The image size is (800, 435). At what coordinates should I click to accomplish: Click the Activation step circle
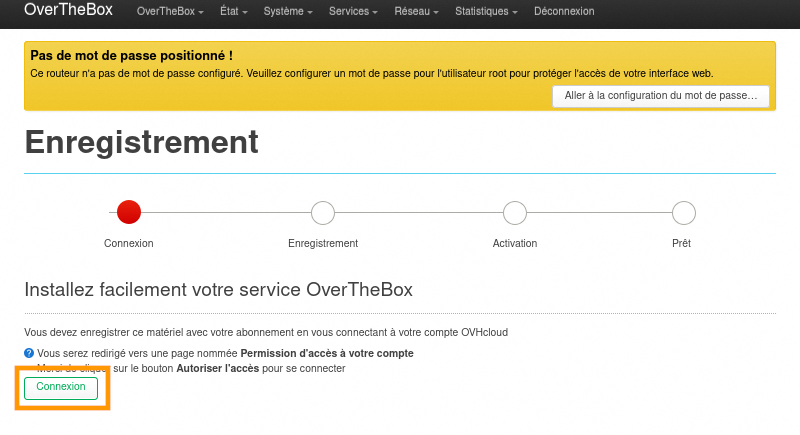515,212
